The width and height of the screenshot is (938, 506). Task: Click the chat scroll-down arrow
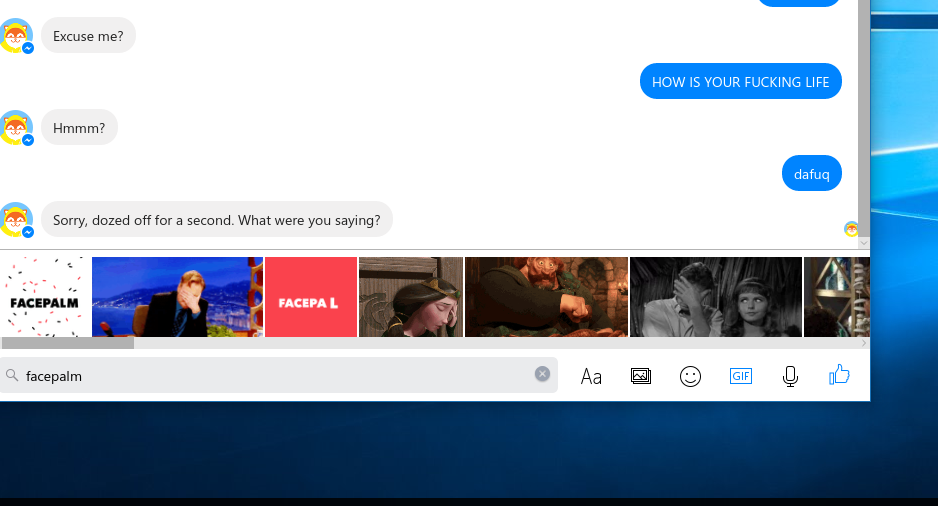pyautogui.click(x=864, y=243)
